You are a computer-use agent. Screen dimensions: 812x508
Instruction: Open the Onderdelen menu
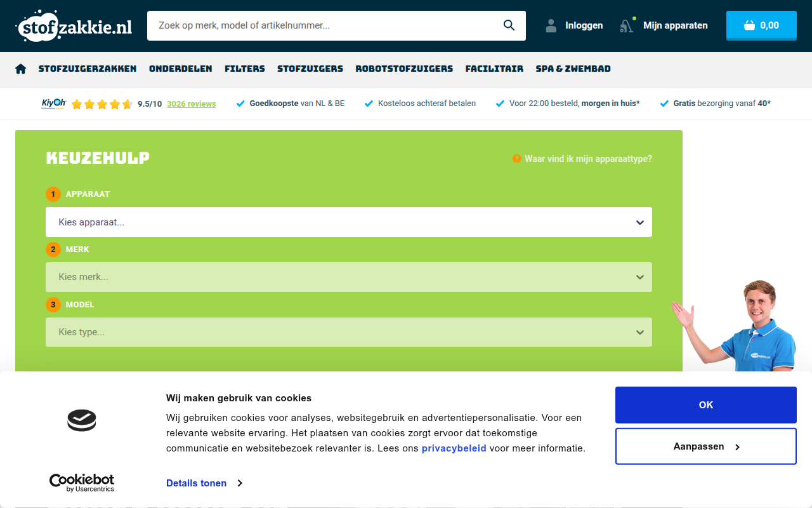[181, 69]
